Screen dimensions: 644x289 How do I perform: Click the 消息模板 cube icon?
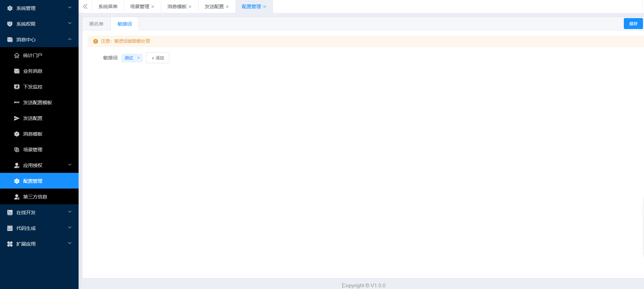[x=16, y=134]
